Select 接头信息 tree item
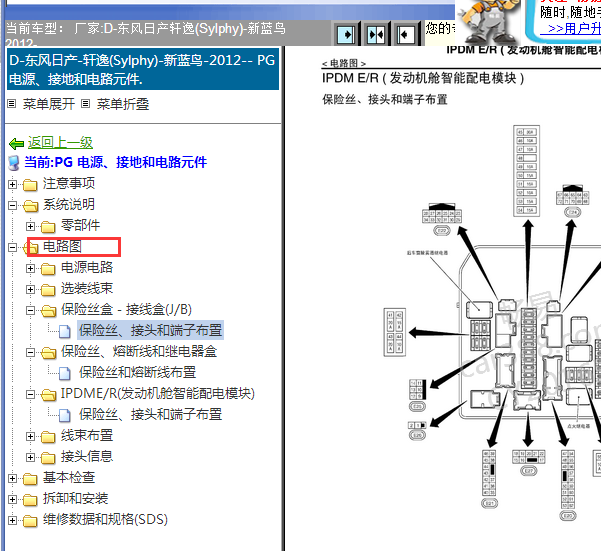601x551 pixels. 87,456
